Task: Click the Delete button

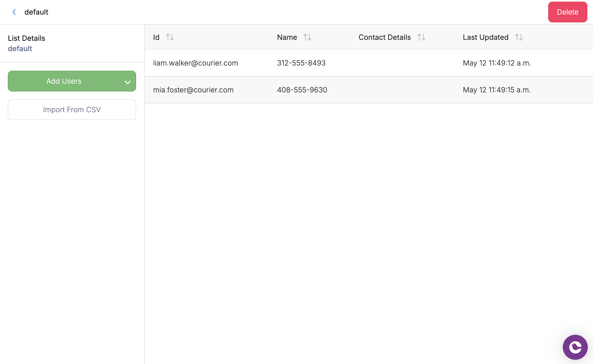Action: pos(568,12)
